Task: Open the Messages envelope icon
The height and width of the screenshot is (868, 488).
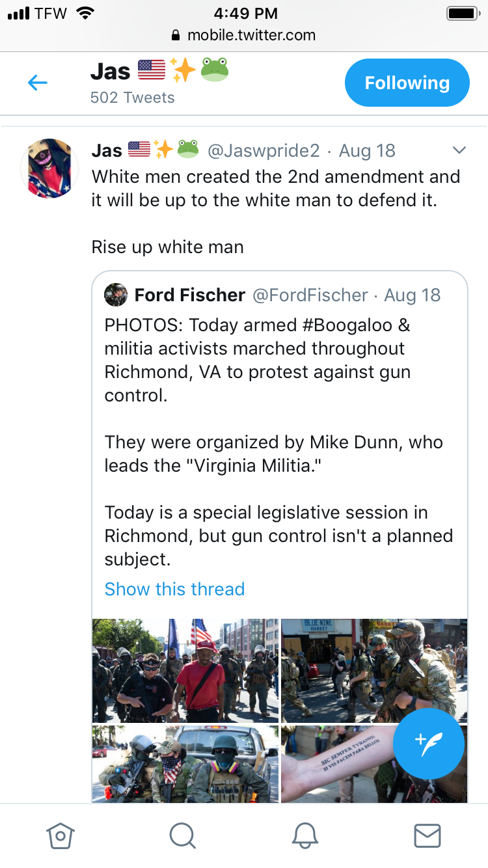Action: click(x=427, y=835)
